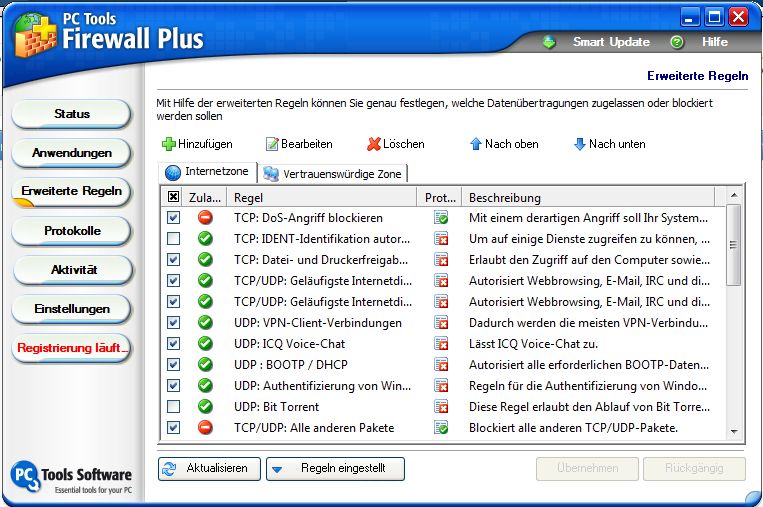Click the Prot... column header
763x507 pixels.
[x=439, y=198]
